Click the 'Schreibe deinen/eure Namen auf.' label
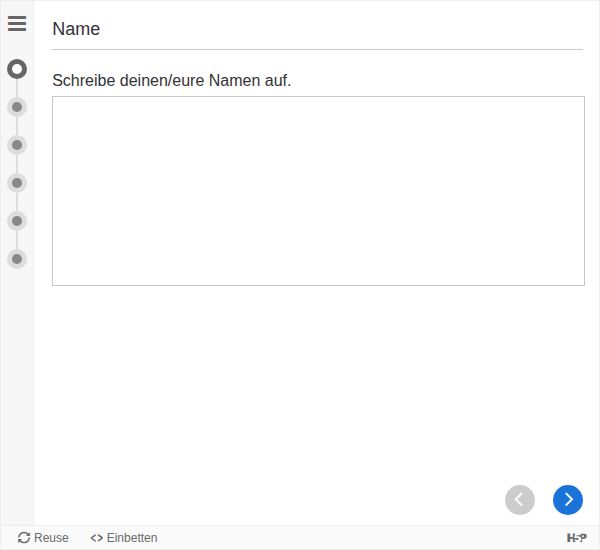 pos(171,80)
